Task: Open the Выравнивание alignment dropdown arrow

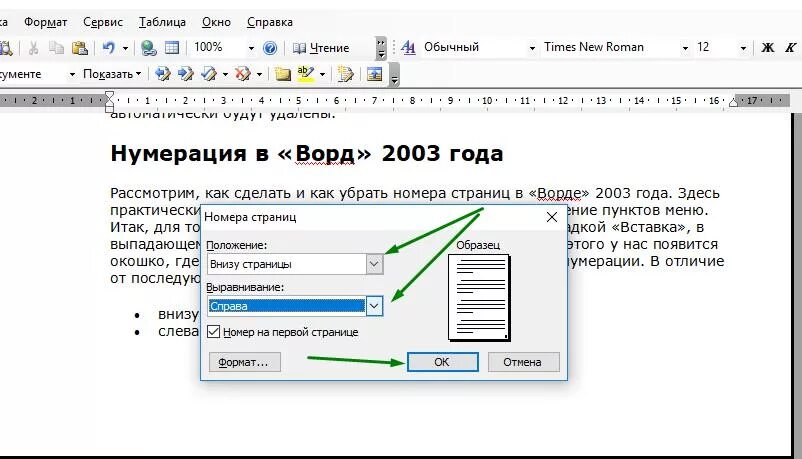Action: (x=374, y=307)
